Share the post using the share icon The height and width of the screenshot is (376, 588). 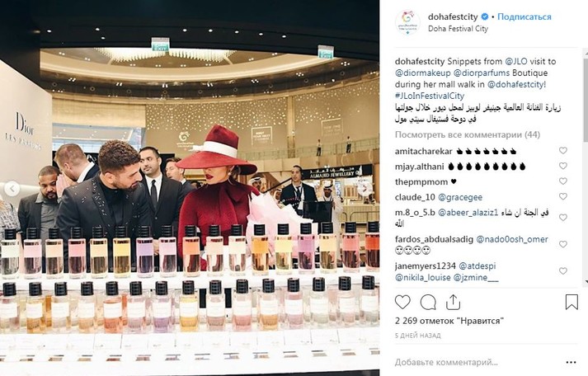click(453, 302)
